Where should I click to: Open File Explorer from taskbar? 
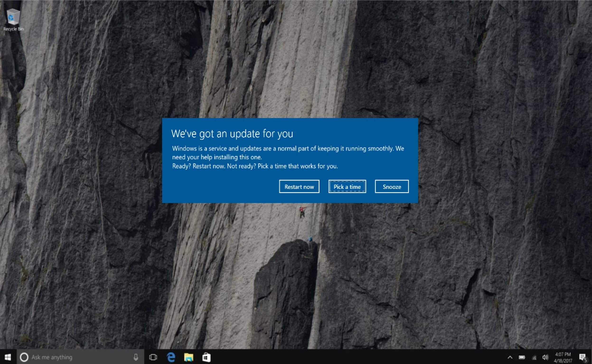[x=189, y=357]
